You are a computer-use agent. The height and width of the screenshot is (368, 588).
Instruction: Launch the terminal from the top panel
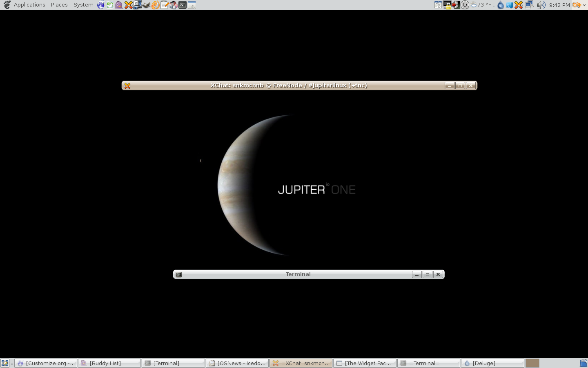coord(183,5)
